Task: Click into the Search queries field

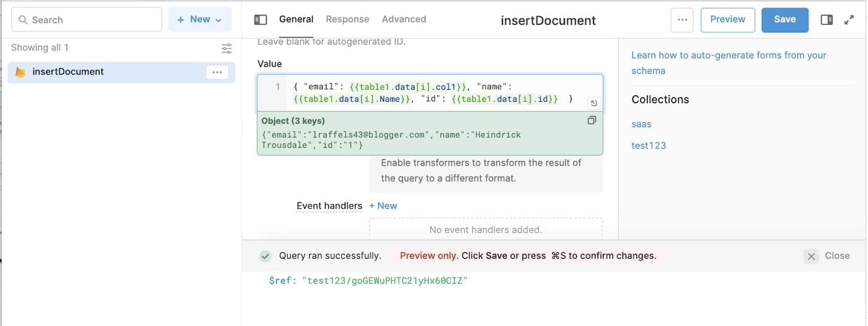Action: [87, 20]
